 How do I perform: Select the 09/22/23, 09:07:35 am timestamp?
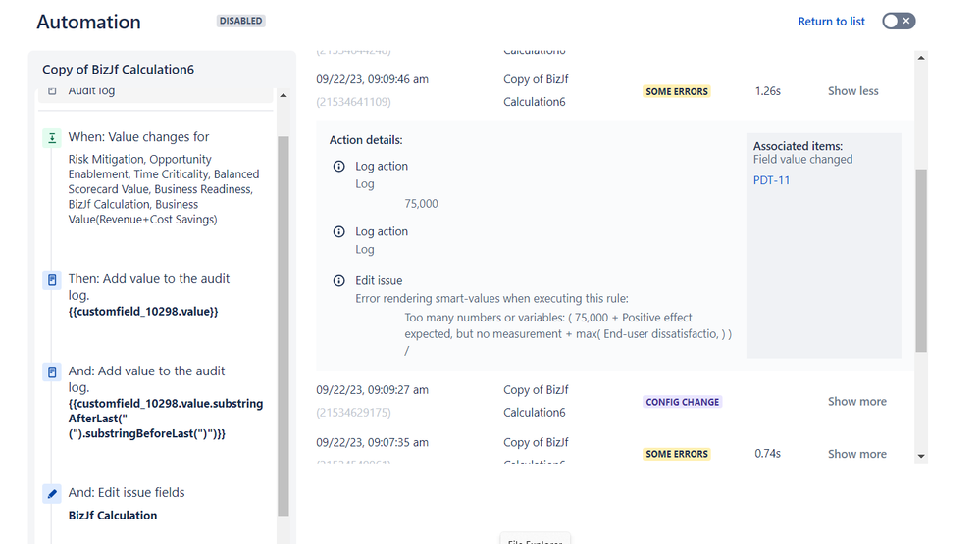(372, 442)
